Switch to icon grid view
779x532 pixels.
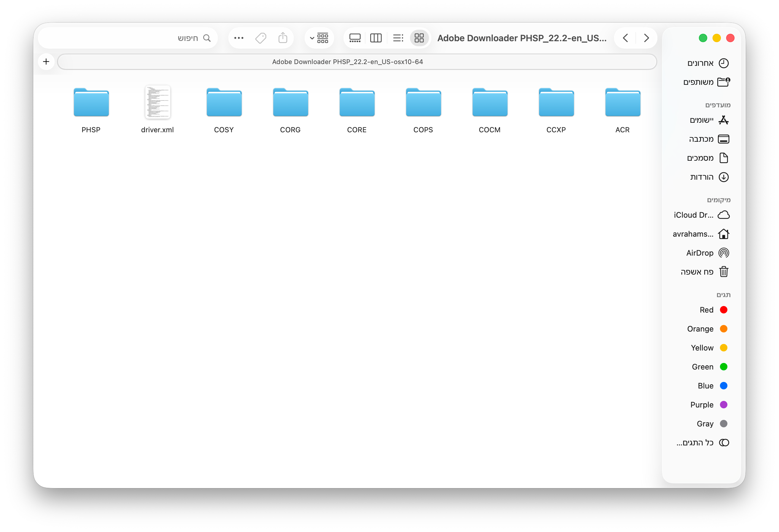pyautogui.click(x=419, y=38)
